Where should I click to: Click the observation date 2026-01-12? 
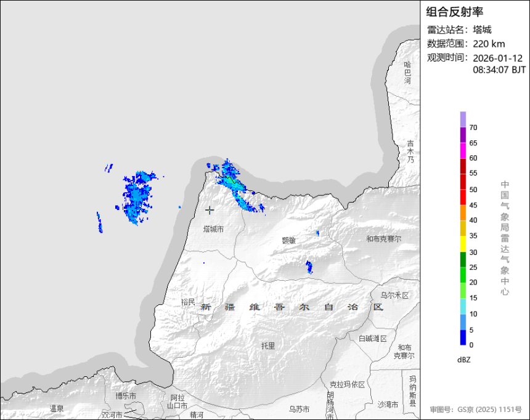point(497,58)
